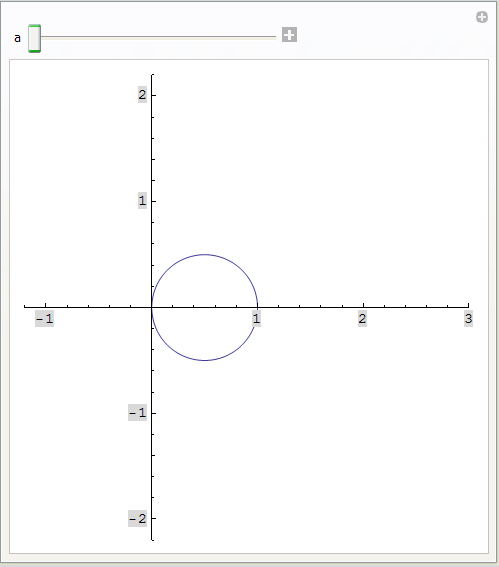
Task: Open the Manipulate options circled plus icon
Action: pyautogui.click(x=482, y=17)
